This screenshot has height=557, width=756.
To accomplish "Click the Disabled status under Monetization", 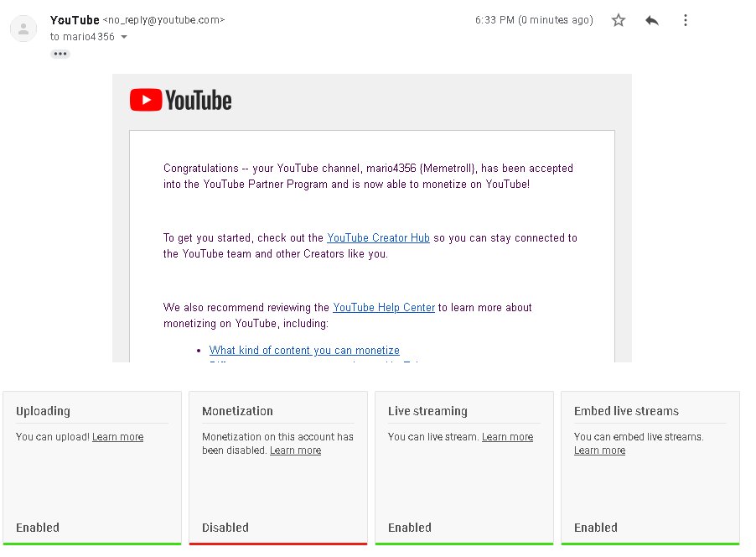I will point(225,528).
